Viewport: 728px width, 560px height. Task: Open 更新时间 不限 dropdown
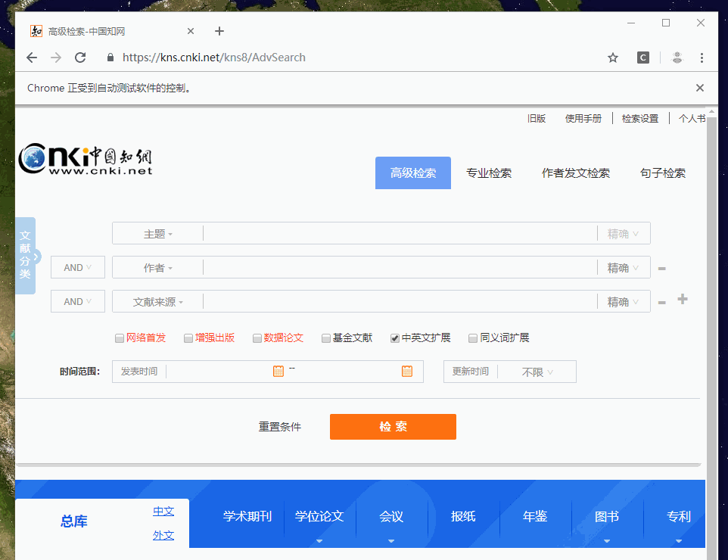tap(537, 372)
